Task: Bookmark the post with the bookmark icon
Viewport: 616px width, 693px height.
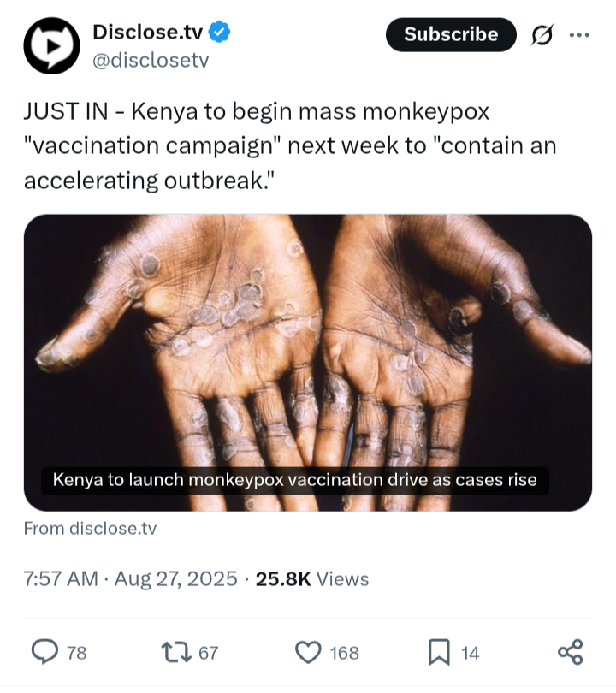Action: point(438,653)
